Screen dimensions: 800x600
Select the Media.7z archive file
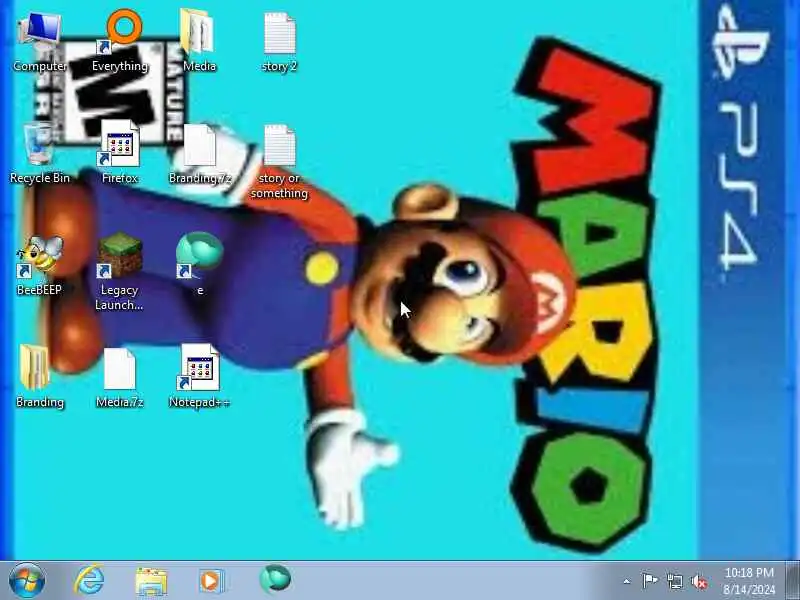(x=120, y=378)
